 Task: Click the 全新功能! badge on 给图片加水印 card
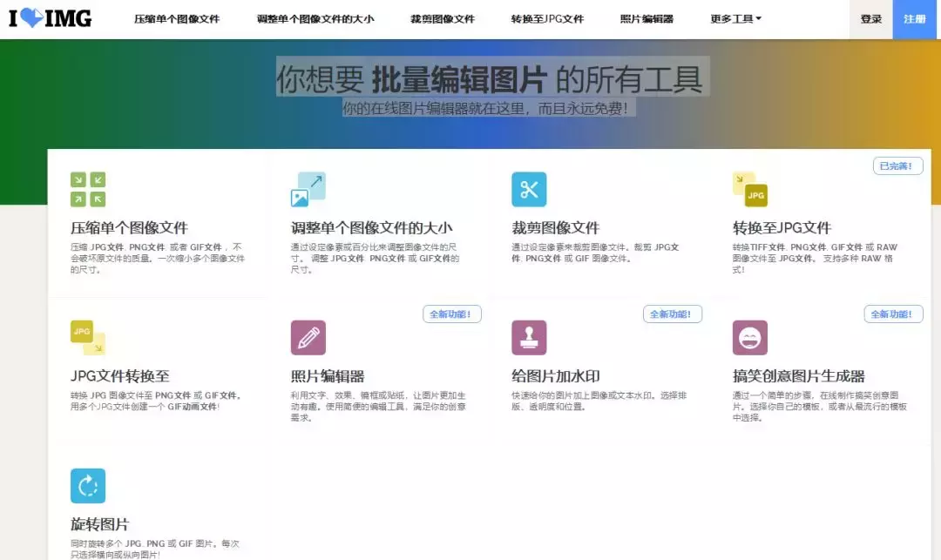[x=672, y=314]
